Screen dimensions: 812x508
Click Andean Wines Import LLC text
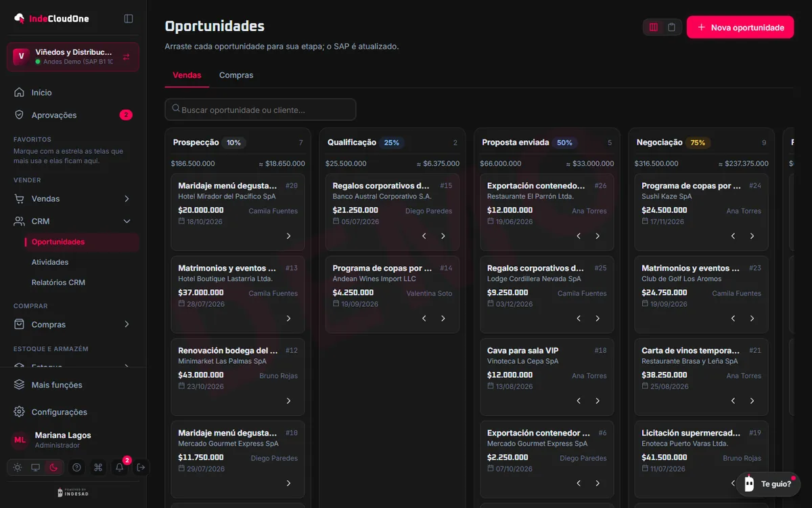[x=374, y=279]
